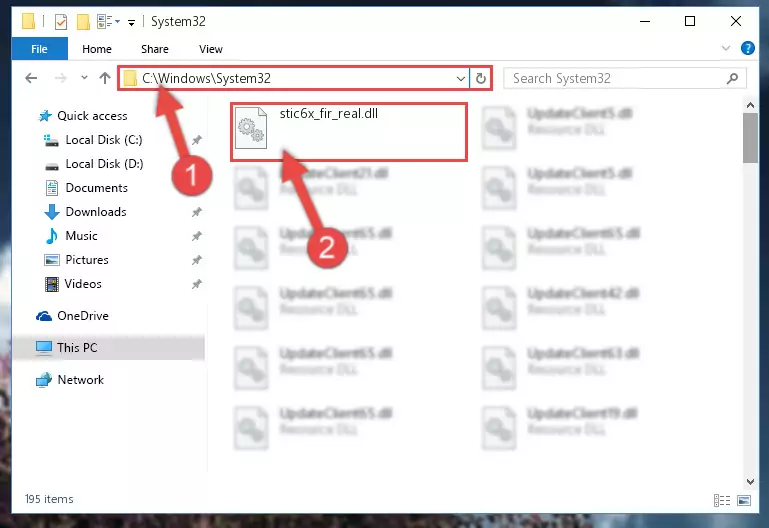Select Quick access in navigation pane
This screenshot has height=528, width=769.
tap(92, 116)
